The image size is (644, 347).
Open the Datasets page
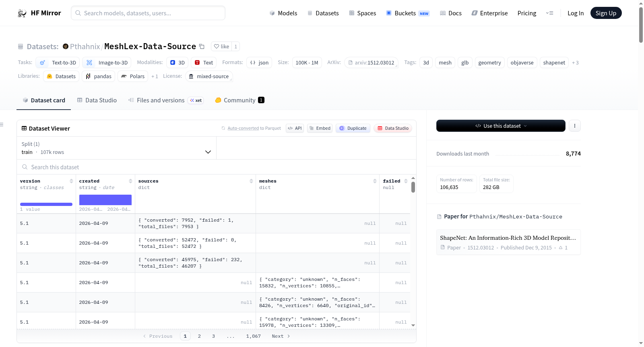pos(323,13)
